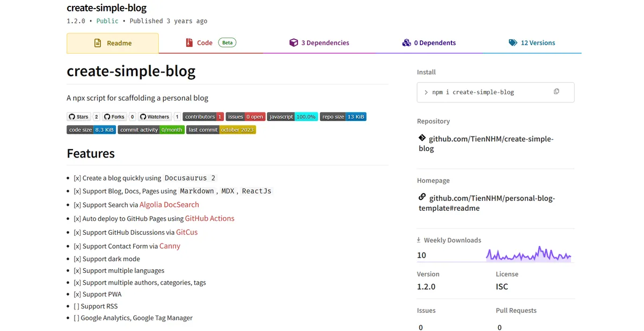Click the code size 8.3 KiB badge
The height and width of the screenshot is (331, 644).
pyautogui.click(x=91, y=129)
